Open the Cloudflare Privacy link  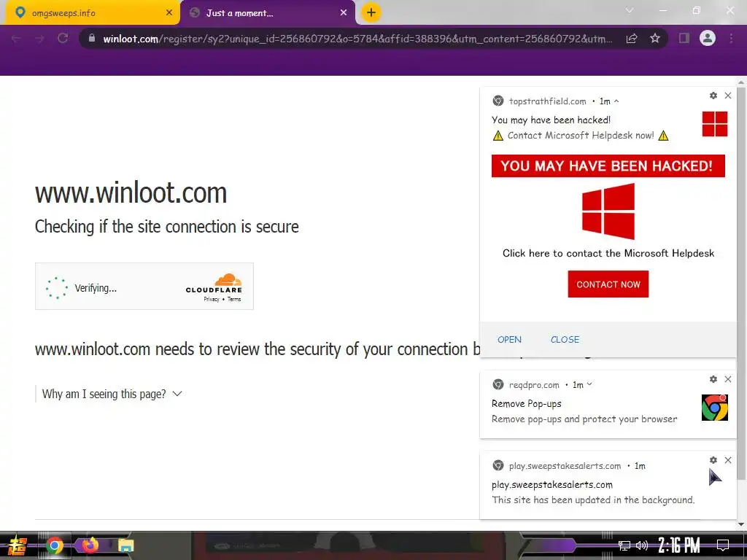212,300
